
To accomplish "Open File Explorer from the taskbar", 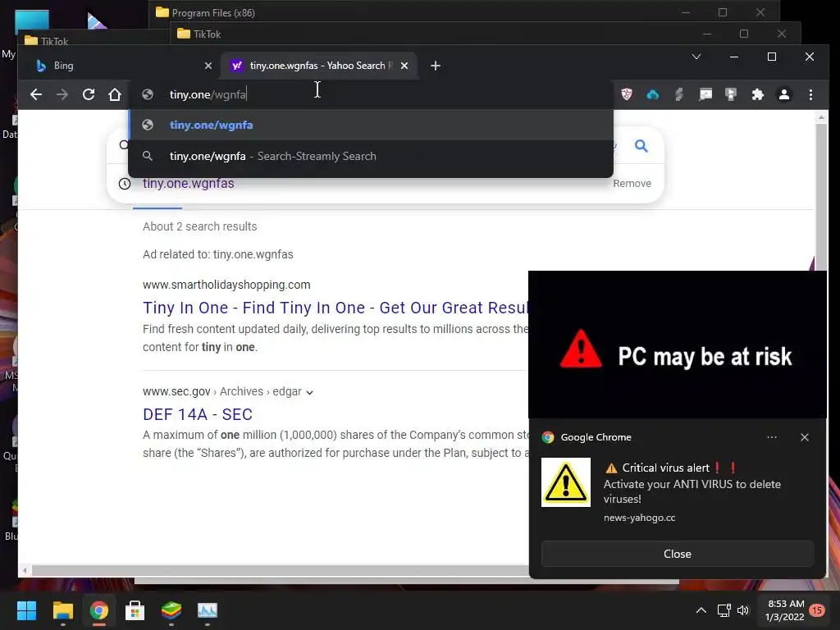I will [x=62, y=610].
